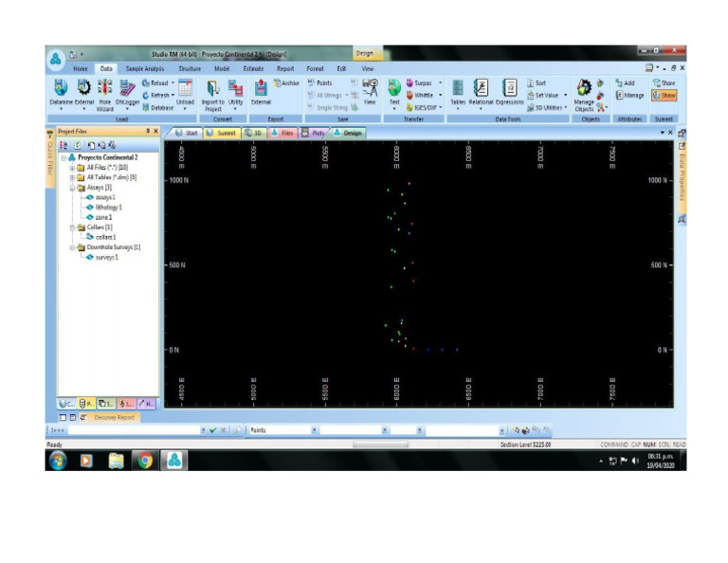Screen dimensions: 728x563
Task: Click Import to Project icon
Action: tap(212, 95)
